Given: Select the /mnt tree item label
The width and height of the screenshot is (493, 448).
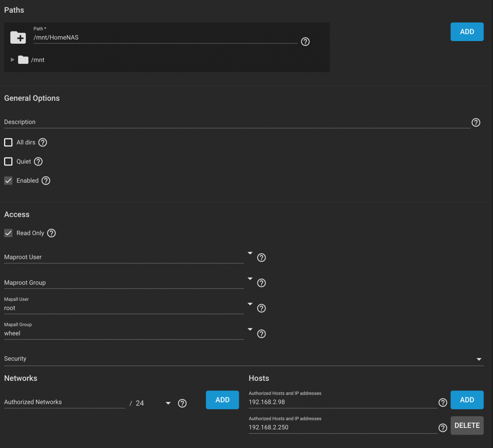Looking at the screenshot, I should (38, 60).
